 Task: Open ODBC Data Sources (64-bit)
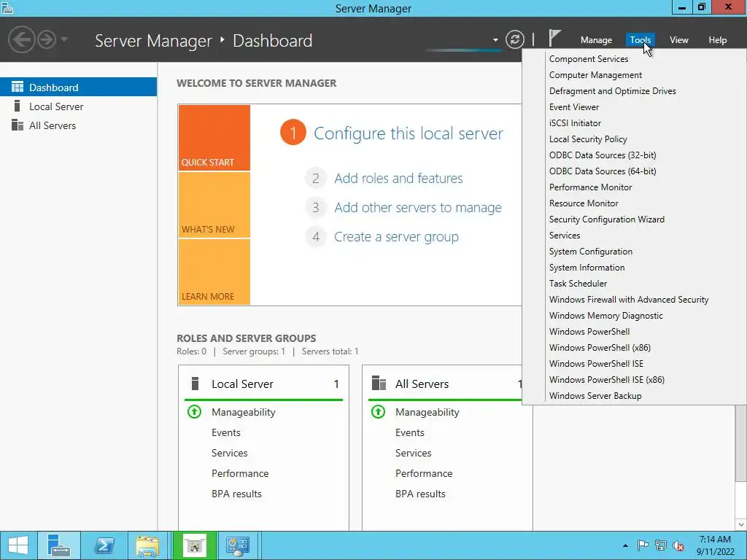click(603, 171)
